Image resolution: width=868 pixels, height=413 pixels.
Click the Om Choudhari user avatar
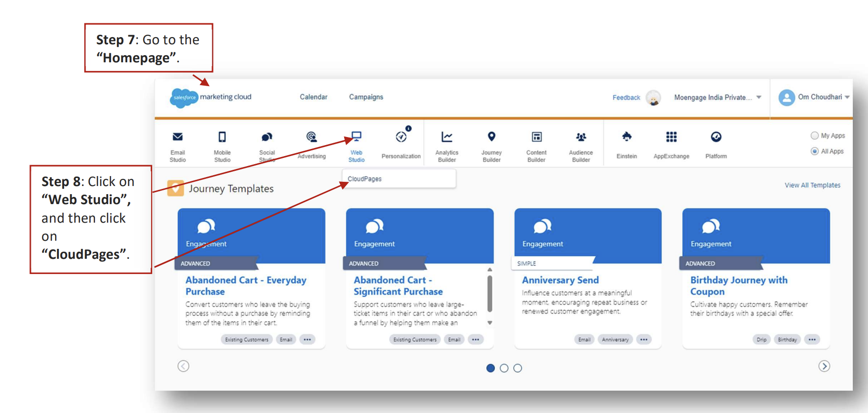pos(787,98)
